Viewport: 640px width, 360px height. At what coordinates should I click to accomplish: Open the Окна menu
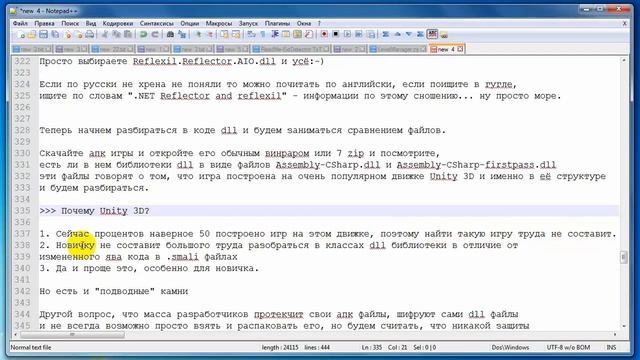304,24
